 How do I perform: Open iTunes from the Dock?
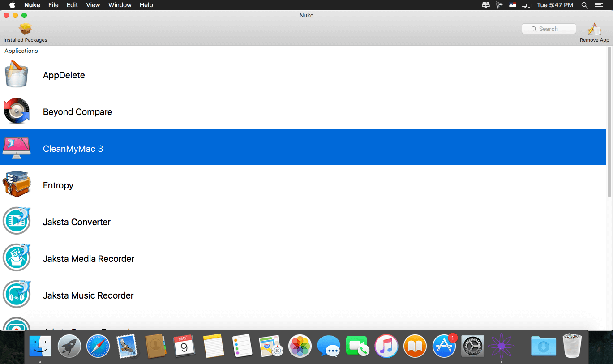pos(386,346)
